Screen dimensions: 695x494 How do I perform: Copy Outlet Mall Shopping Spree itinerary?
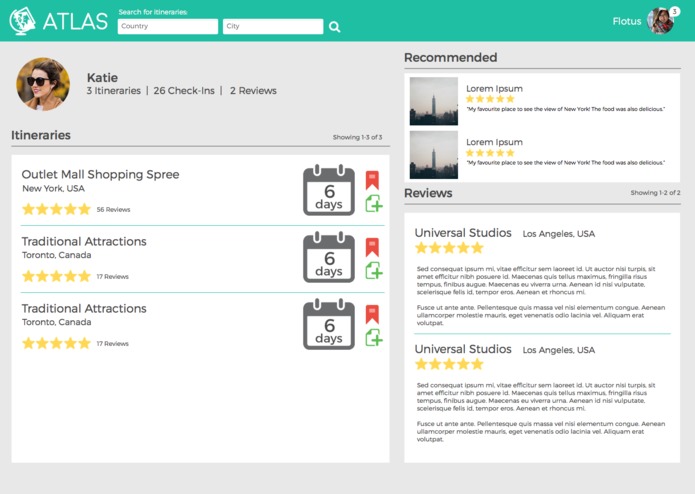pyautogui.click(x=374, y=204)
